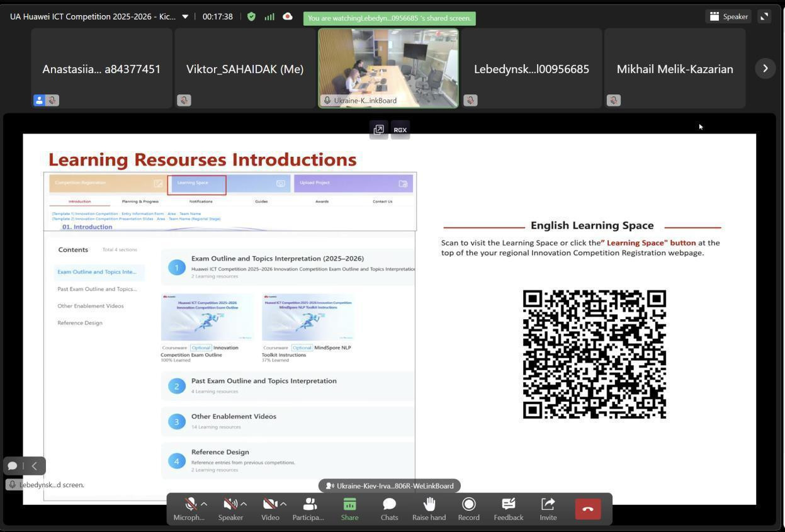
Task: Click the network signal strength icon
Action: (x=269, y=17)
